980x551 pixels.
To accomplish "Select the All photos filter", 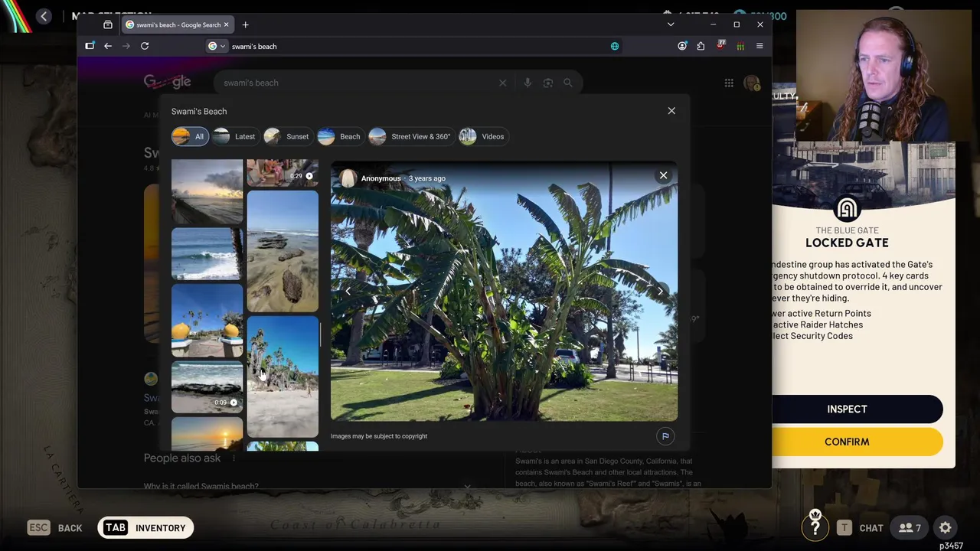I will pos(190,136).
